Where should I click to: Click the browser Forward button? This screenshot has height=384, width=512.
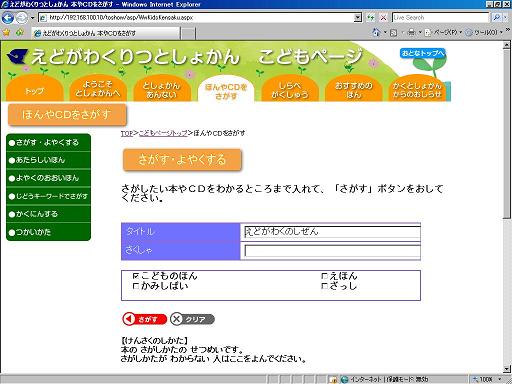coord(22,18)
